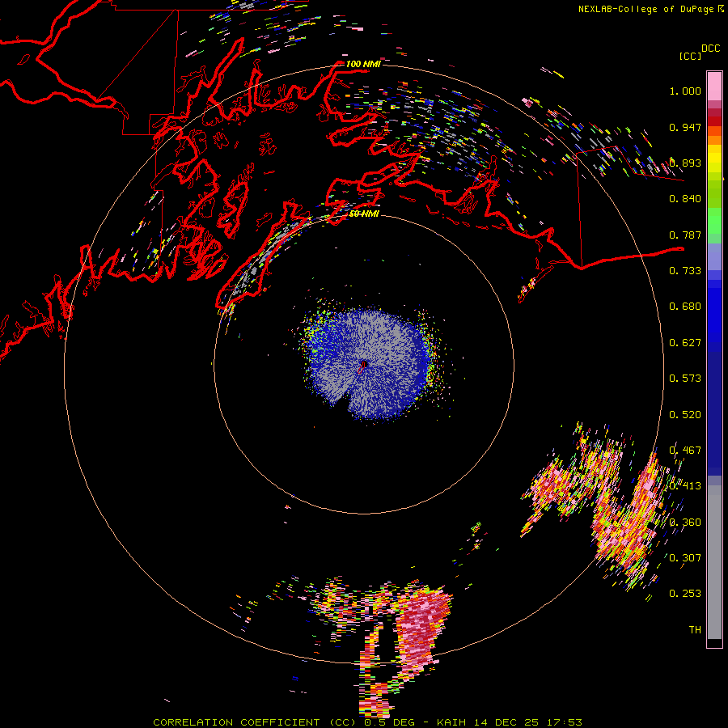Click the 0.520 value on color scale
The width and height of the screenshot is (728, 728).
pyautogui.click(x=685, y=415)
